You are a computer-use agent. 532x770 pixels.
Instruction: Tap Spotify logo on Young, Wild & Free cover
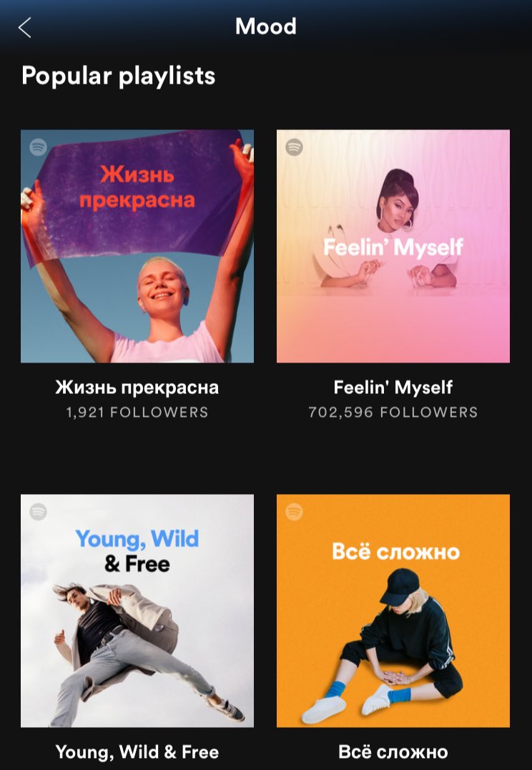coord(39,512)
